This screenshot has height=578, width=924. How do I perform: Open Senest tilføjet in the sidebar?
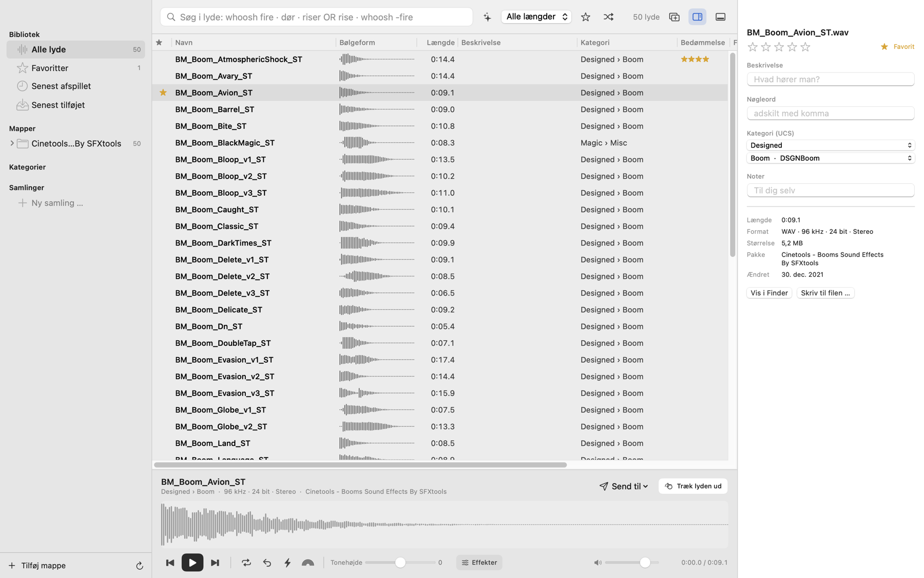click(76, 105)
